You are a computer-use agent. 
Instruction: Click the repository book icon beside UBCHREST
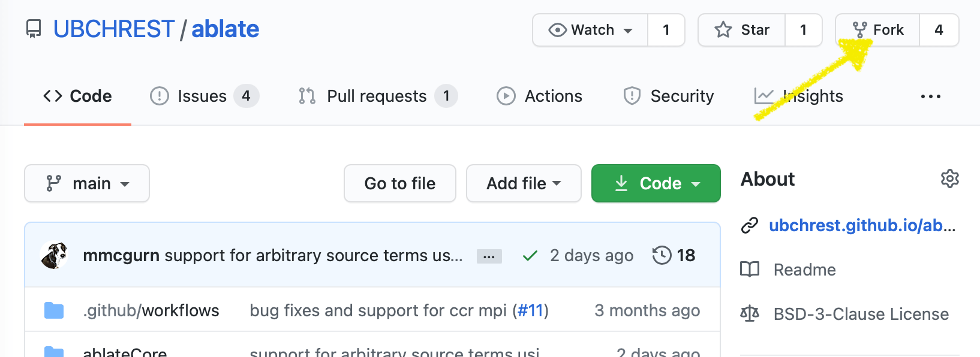click(x=34, y=29)
